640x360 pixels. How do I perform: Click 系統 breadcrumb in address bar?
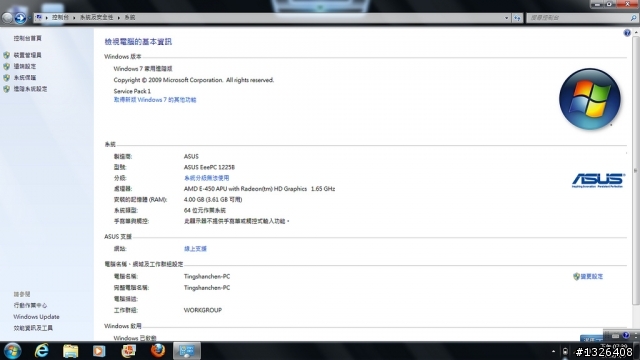(130, 18)
